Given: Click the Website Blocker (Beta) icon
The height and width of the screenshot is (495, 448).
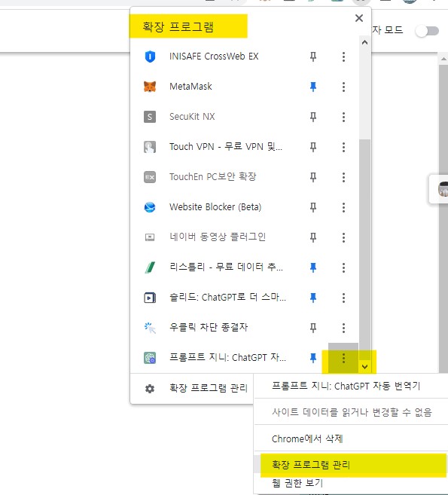Looking at the screenshot, I should (x=150, y=207).
